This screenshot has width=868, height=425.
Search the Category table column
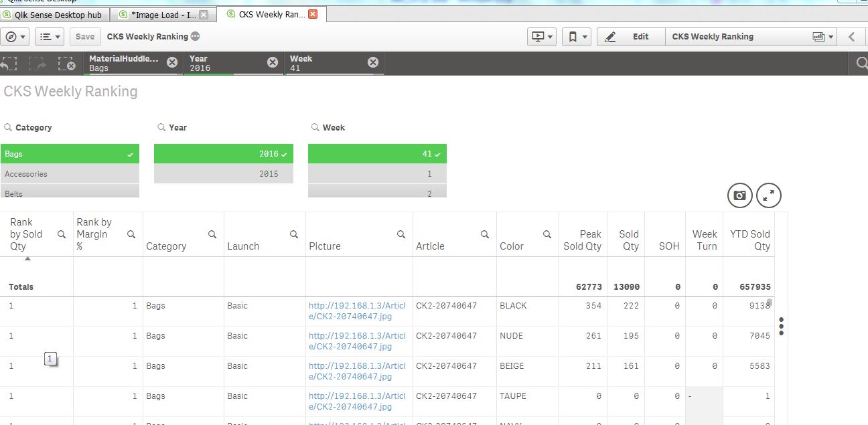click(x=212, y=234)
